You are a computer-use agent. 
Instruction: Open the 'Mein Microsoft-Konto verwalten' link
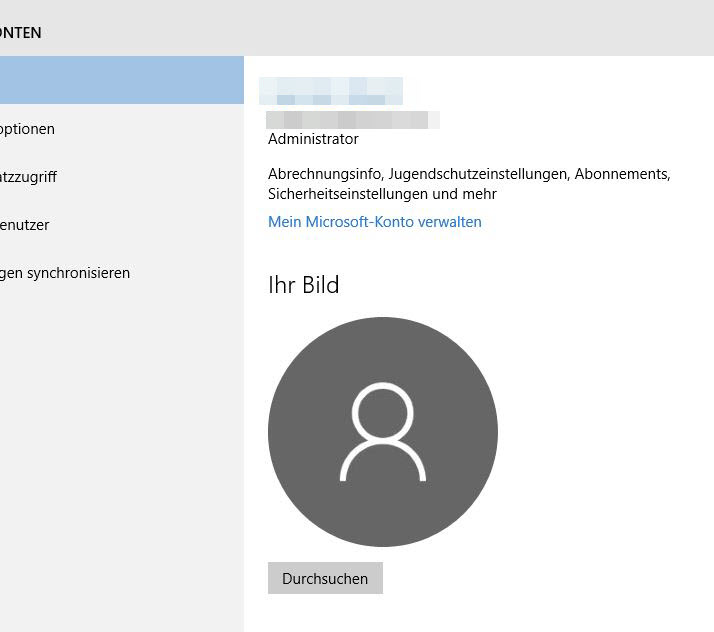coord(374,222)
